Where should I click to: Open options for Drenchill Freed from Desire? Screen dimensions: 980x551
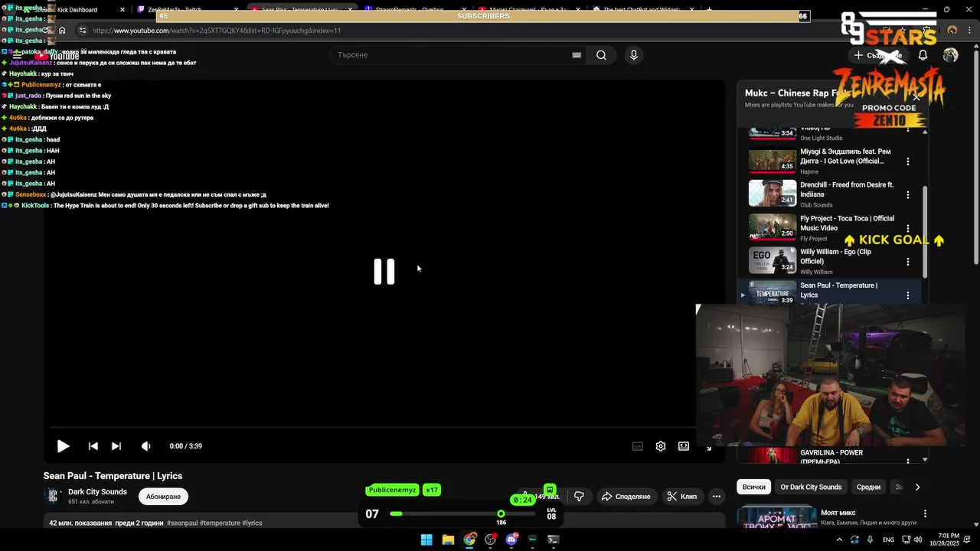908,194
